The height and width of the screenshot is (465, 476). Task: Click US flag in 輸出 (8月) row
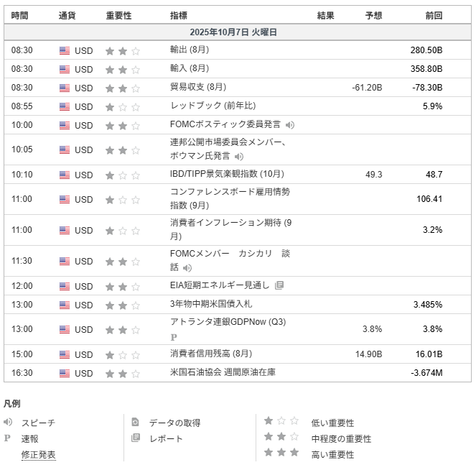(65, 51)
